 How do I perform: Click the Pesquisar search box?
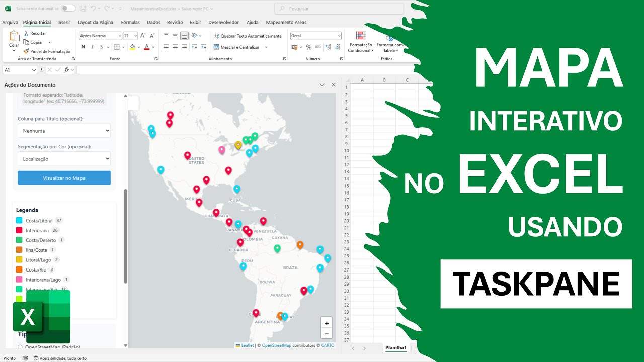click(339, 9)
